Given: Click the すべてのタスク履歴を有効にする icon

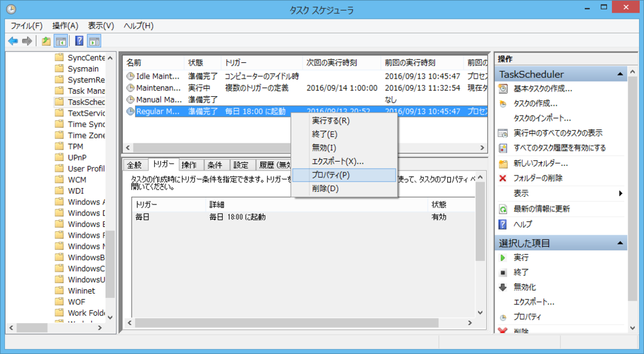Looking at the screenshot, I should click(x=502, y=148).
